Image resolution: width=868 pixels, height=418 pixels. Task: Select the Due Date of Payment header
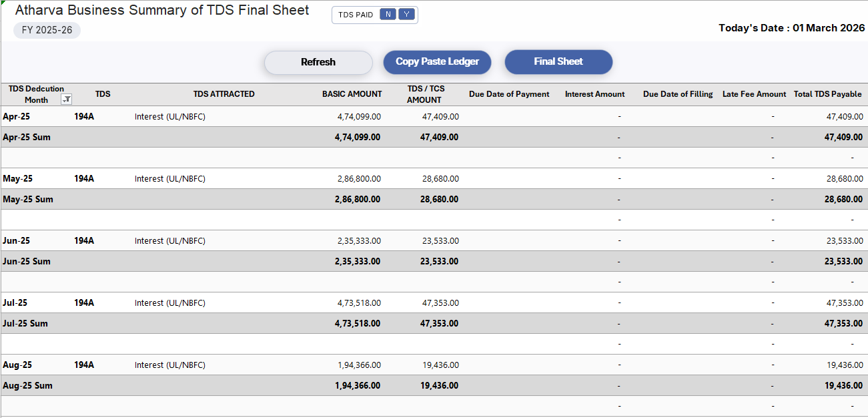[509, 93]
